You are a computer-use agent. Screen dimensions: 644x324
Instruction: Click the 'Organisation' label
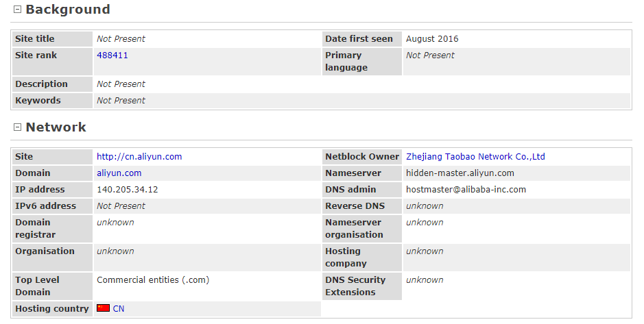pyautogui.click(x=45, y=251)
